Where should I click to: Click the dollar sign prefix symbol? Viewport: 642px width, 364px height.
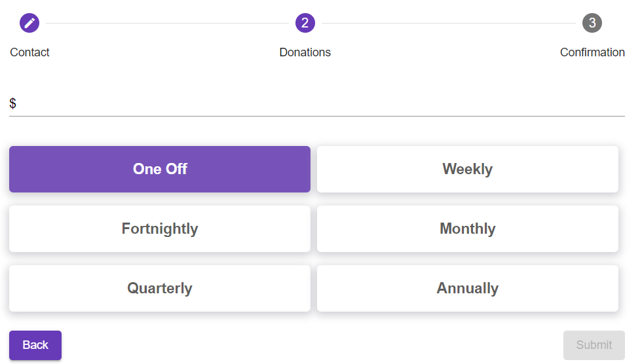point(13,103)
